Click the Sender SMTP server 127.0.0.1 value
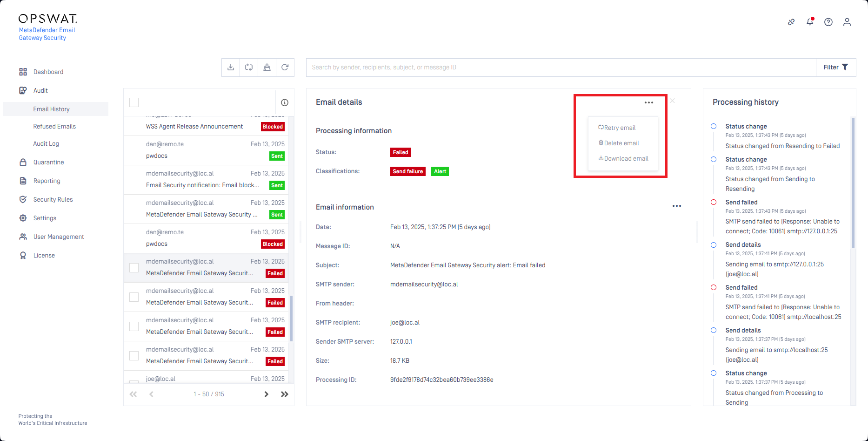The height and width of the screenshot is (441, 868). [401, 341]
